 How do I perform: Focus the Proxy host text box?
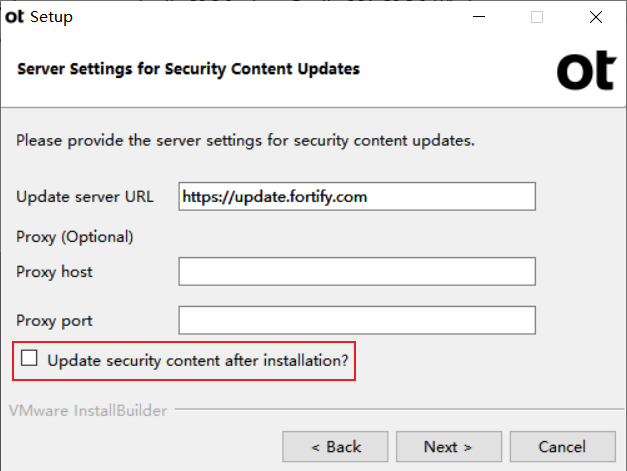(357, 271)
